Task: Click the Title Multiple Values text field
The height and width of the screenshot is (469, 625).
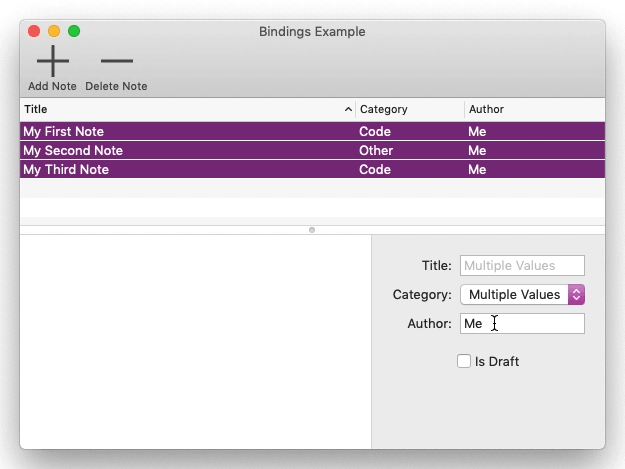Action: [x=522, y=265]
